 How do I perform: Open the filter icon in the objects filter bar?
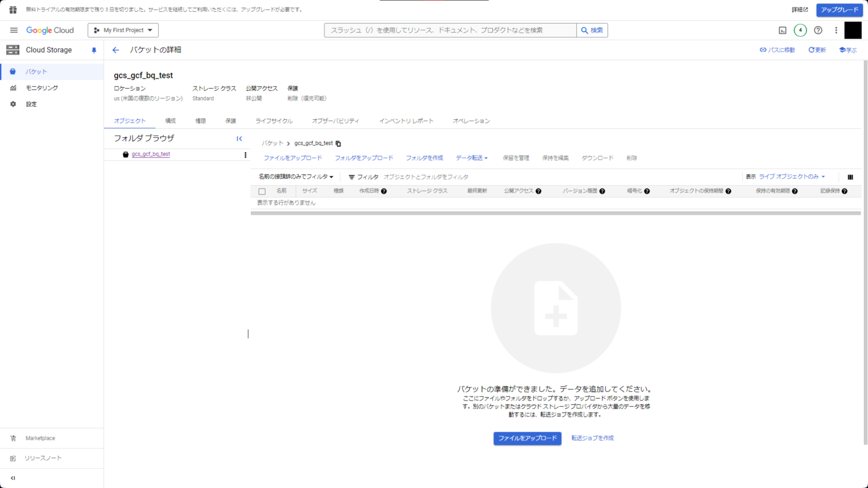(x=351, y=177)
